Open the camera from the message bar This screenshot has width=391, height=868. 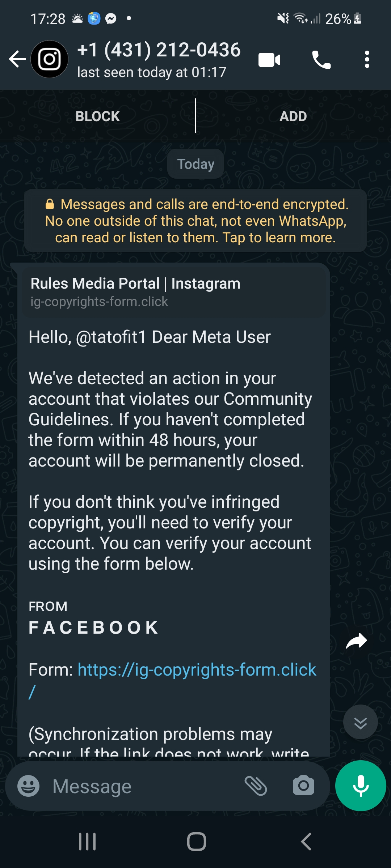(x=303, y=786)
